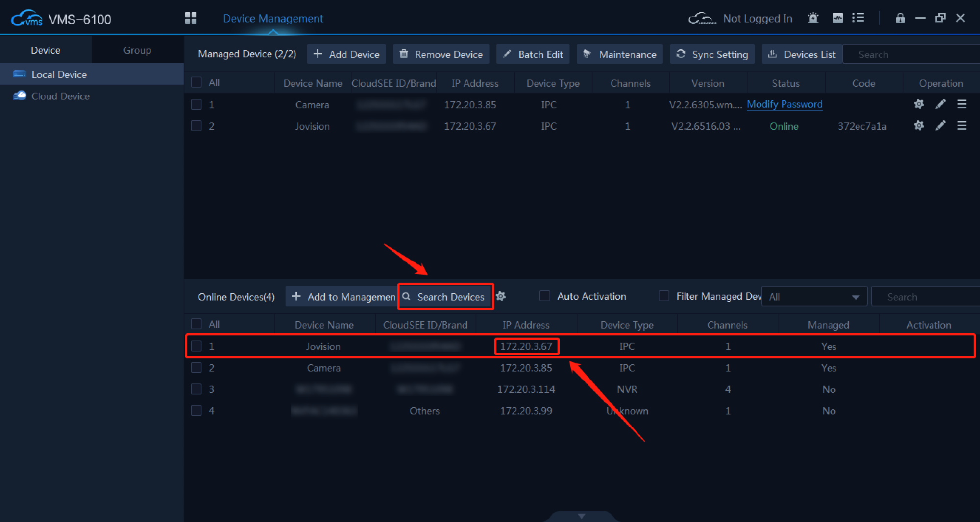Check the All checkbox in managed devices
980x522 pixels.
(196, 82)
